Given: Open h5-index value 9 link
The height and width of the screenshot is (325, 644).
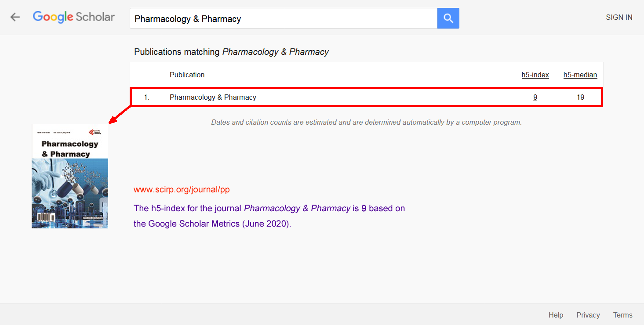Looking at the screenshot, I should click(x=535, y=97).
